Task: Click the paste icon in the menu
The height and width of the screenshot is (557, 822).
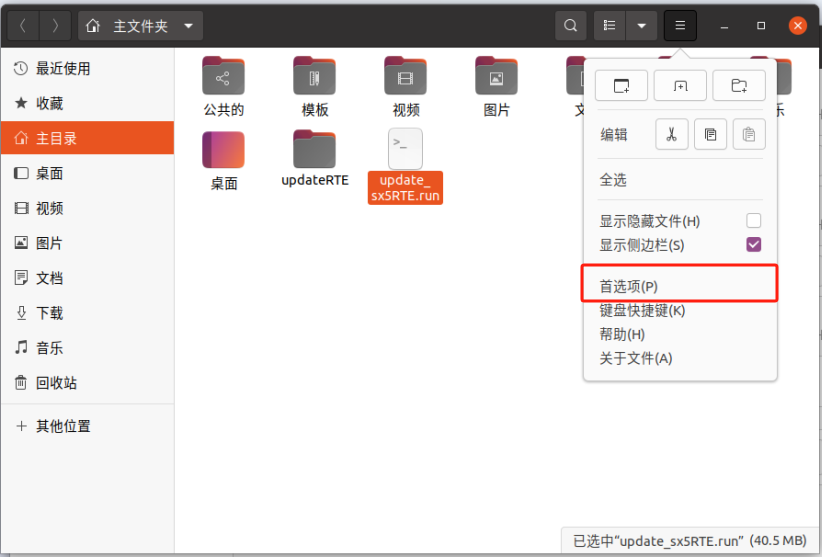Action: pyautogui.click(x=749, y=135)
